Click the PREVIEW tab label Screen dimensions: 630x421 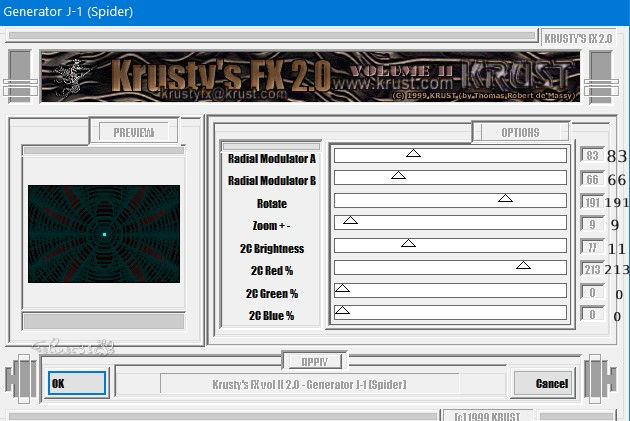click(x=133, y=132)
